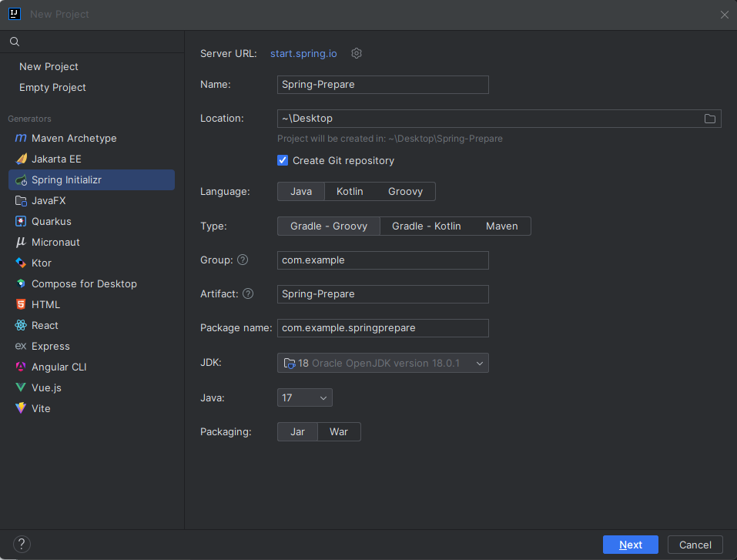This screenshot has height=560, width=737.
Task: Select the Quarkus generator label
Action: point(52,222)
